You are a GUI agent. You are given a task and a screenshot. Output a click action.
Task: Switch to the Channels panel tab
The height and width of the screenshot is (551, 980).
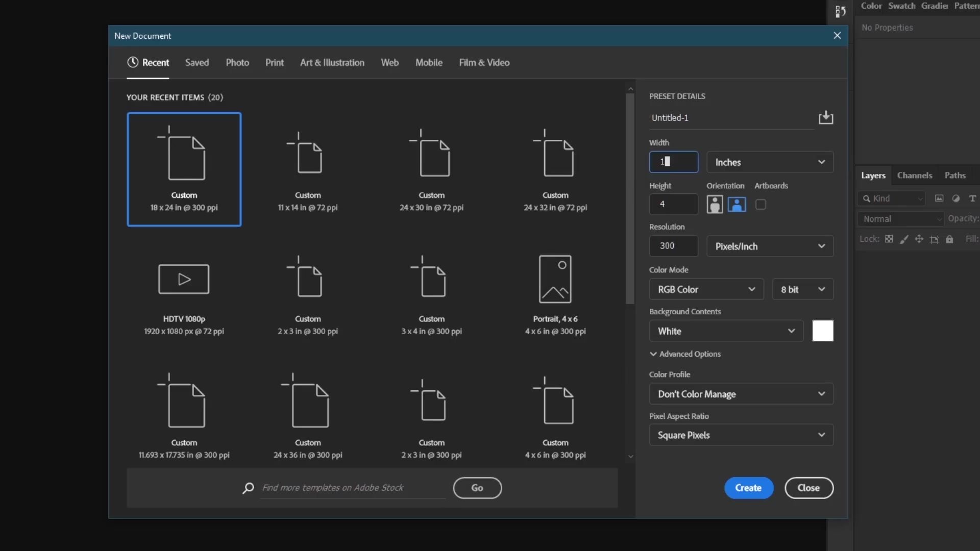point(915,175)
